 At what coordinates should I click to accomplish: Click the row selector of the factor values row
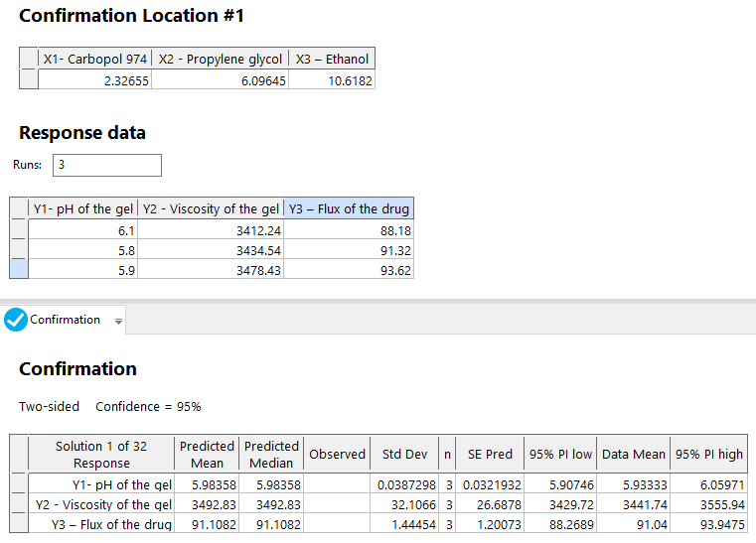point(29,80)
